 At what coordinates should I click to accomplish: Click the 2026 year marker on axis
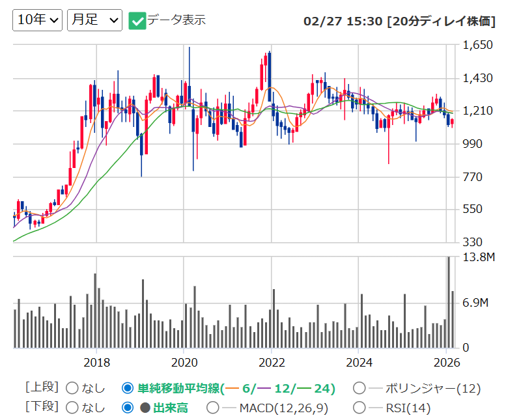pos(447,363)
